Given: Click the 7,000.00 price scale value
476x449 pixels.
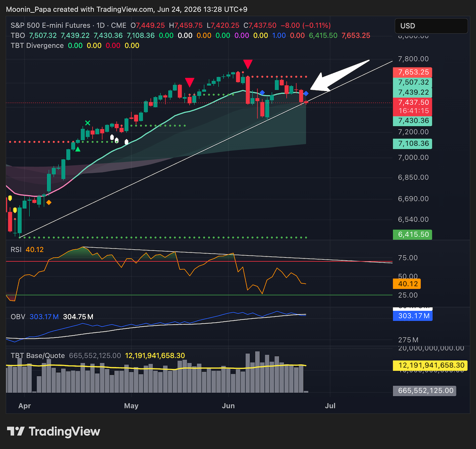Looking at the screenshot, I should [x=413, y=157].
